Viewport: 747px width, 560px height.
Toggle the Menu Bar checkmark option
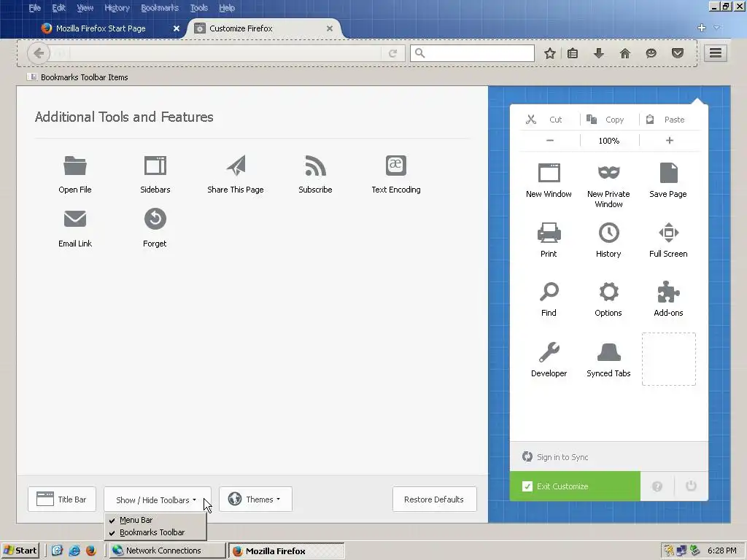[156, 520]
